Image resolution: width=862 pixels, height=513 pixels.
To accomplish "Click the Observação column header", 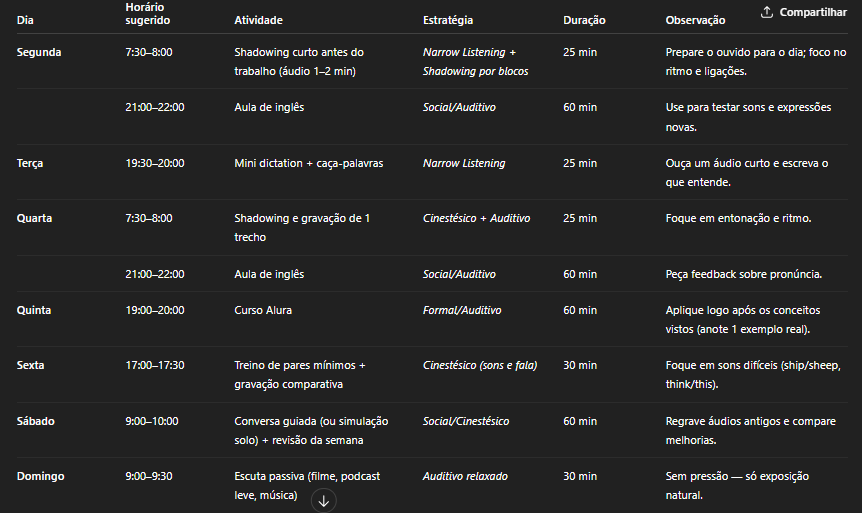I will point(697,20).
